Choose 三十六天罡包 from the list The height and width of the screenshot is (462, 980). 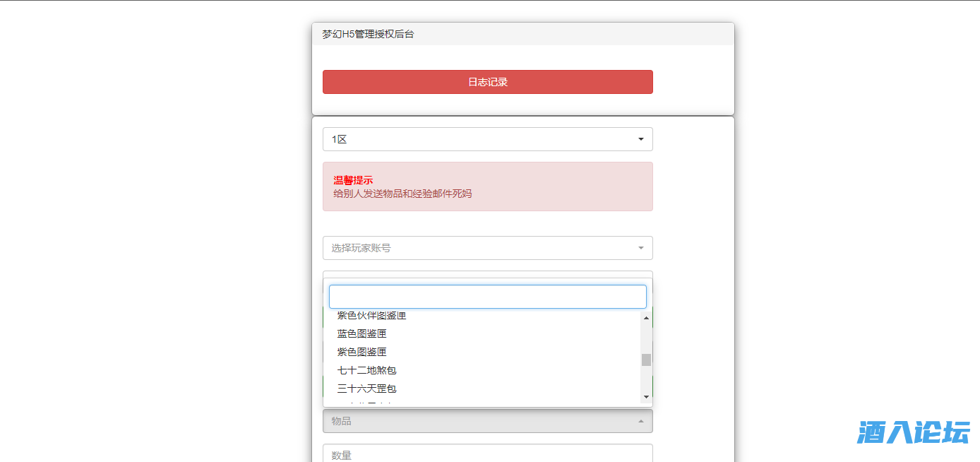366,389
